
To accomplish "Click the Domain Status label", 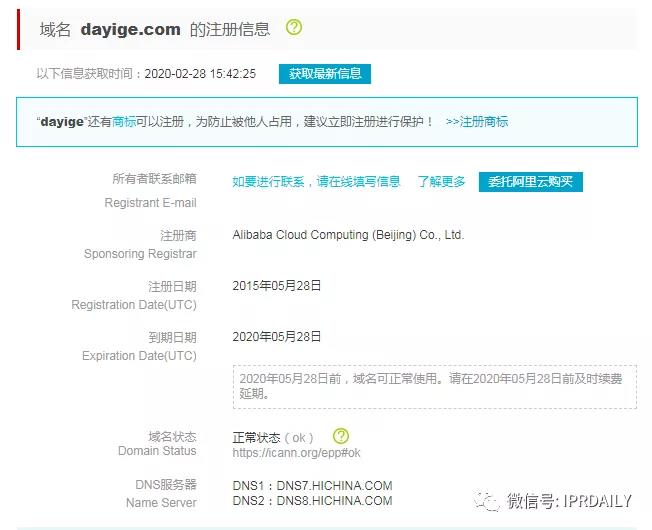I will coord(157,451).
